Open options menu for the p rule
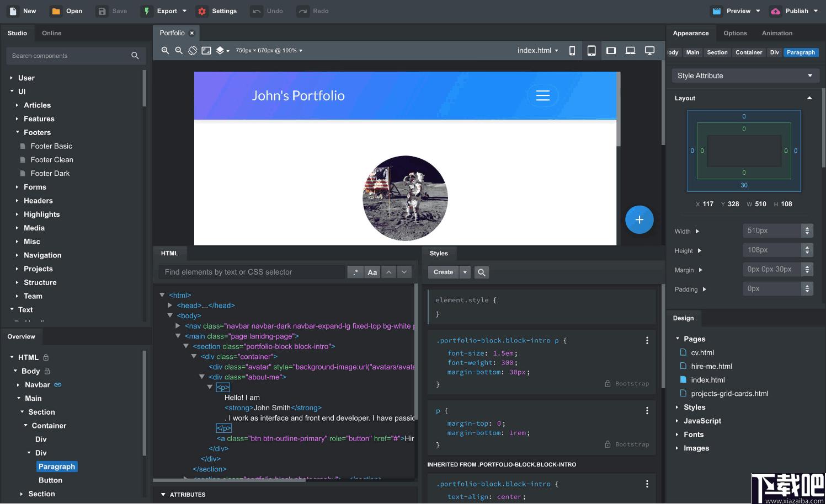826x504 pixels. click(647, 411)
